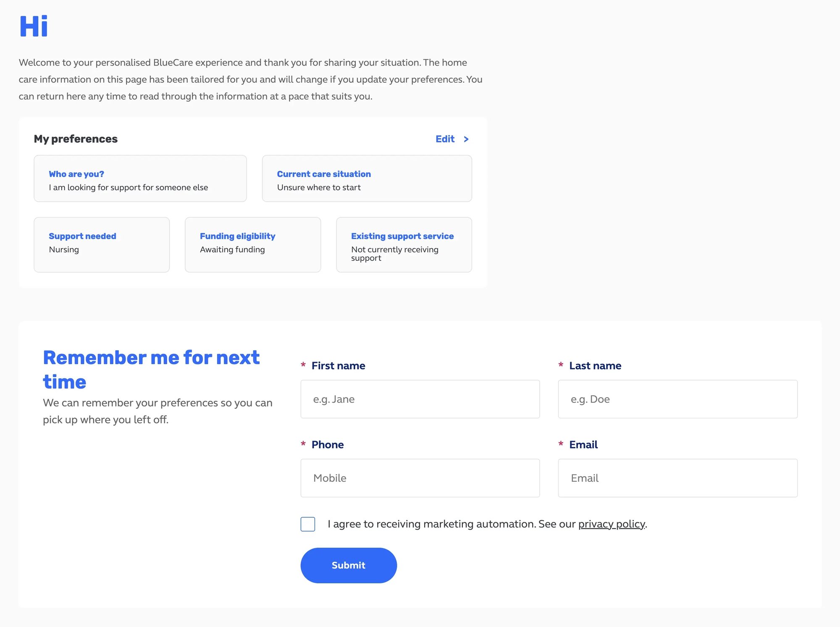Click into the Email input field

677,478
